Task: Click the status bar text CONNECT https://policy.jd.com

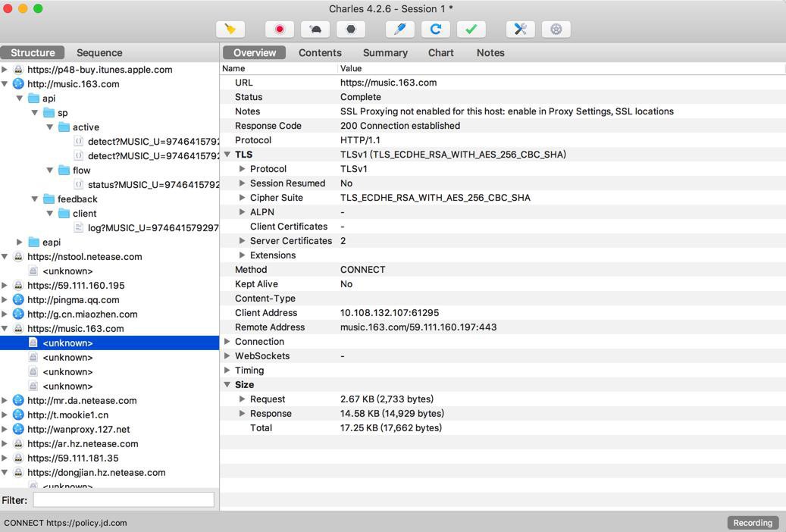Action: (65, 522)
